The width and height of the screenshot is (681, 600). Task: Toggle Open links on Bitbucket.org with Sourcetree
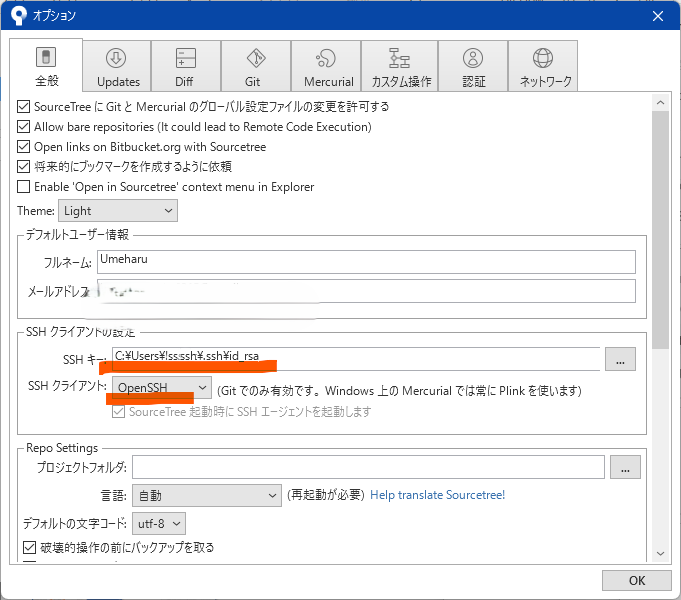[23, 147]
